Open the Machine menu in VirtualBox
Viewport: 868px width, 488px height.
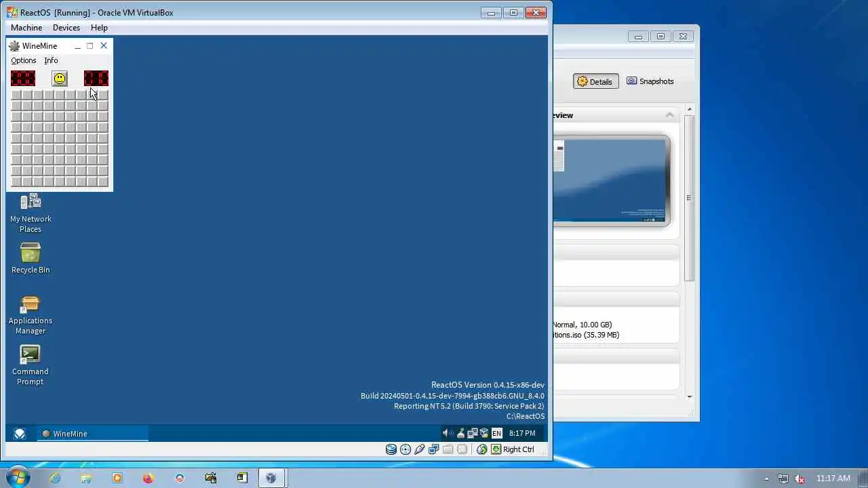[x=26, y=28]
